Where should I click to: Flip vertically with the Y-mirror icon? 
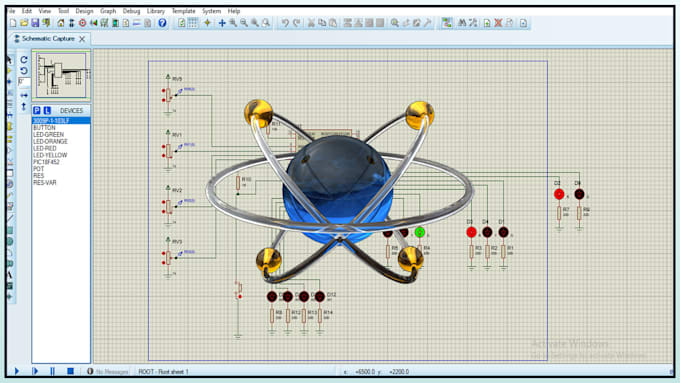coord(24,106)
